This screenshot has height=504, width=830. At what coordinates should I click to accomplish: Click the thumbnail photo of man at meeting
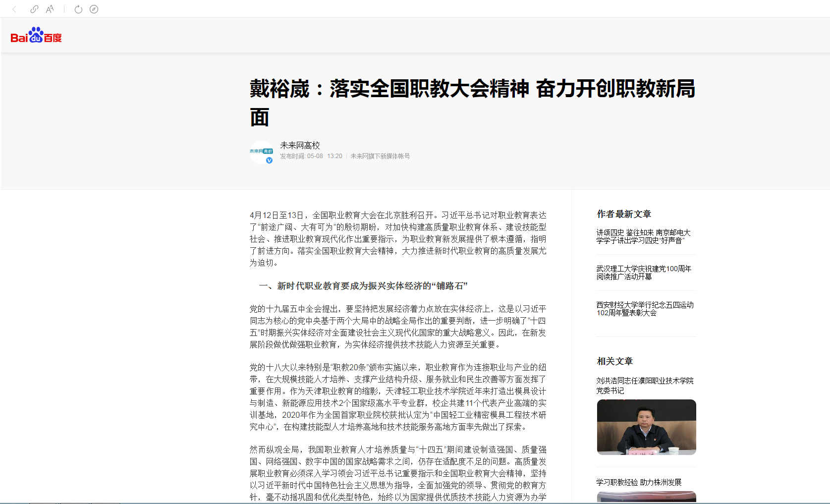tap(646, 427)
